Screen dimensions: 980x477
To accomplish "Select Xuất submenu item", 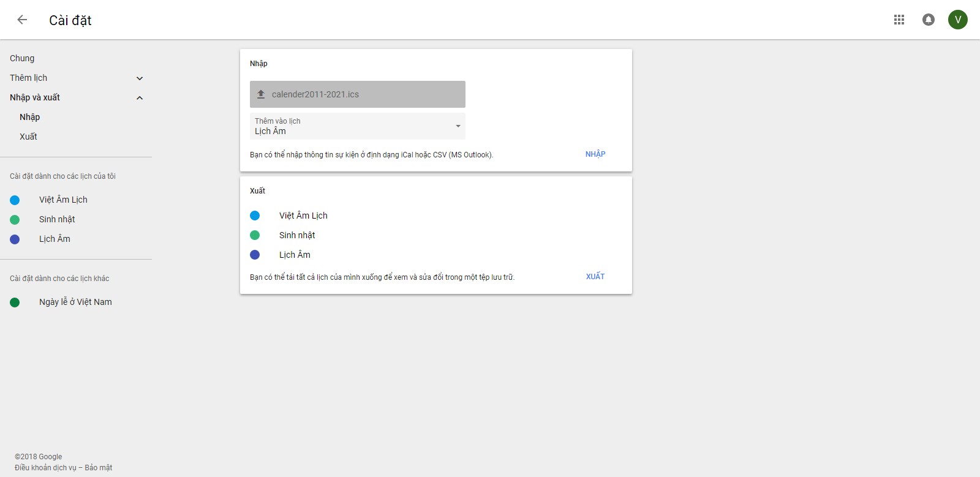I will tap(28, 137).
